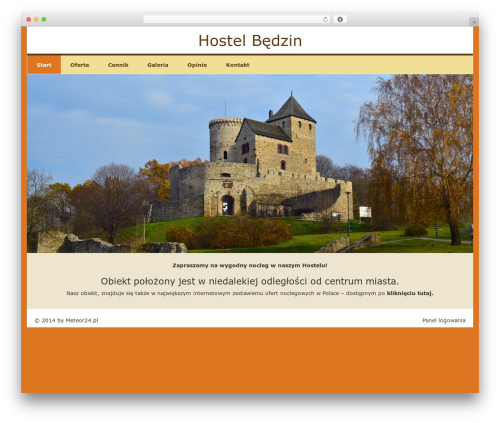Screen dimensions: 500x423
Task: Open the Panel logowania link
Action: [444, 320]
